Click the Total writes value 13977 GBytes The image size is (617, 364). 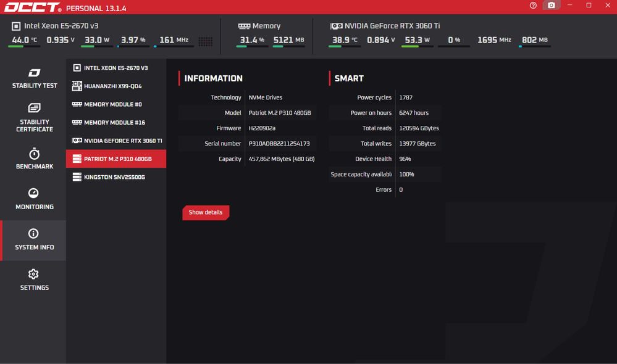pyautogui.click(x=418, y=144)
